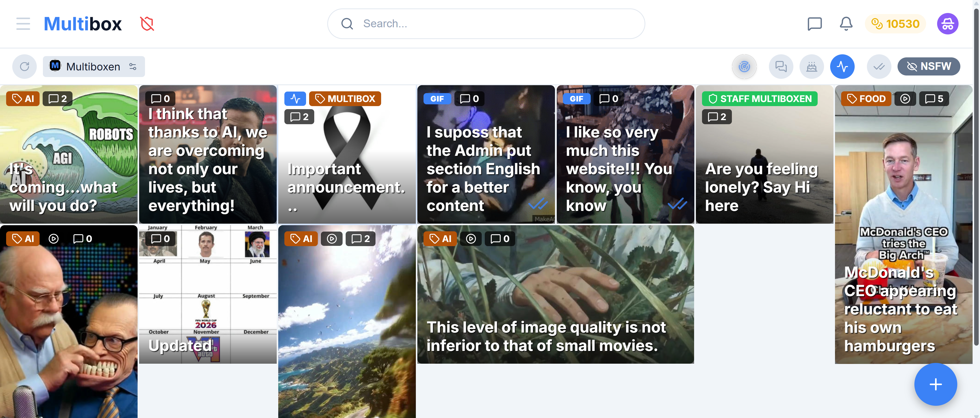Screen dimensions: 980x418
Task: Click the STAFF MULTIBOXEN tag
Action: tap(759, 99)
